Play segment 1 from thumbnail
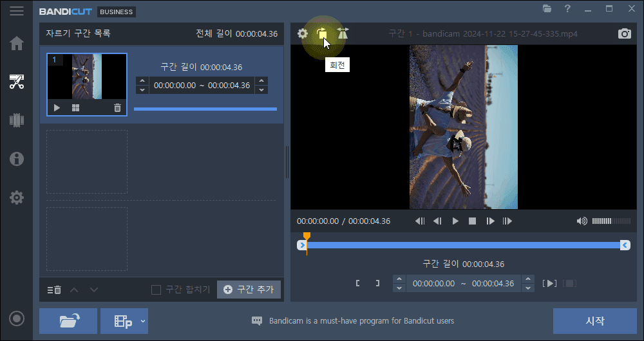This screenshot has height=341, width=644. click(x=57, y=108)
